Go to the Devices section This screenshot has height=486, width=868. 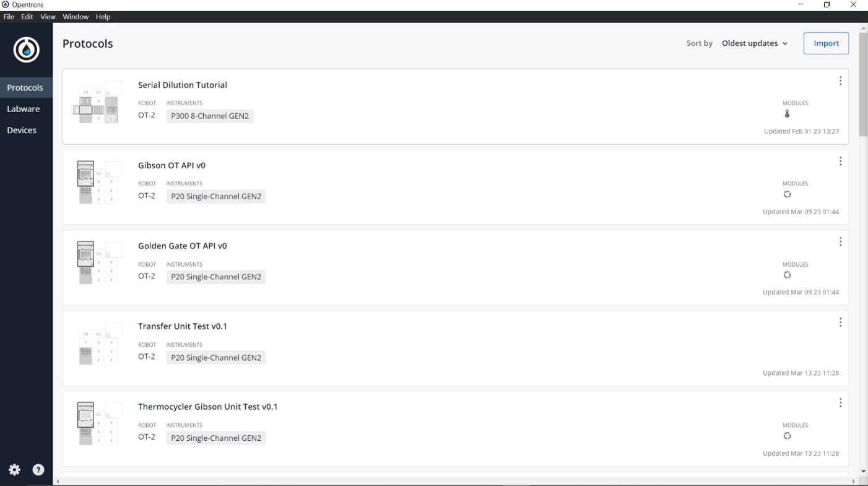click(22, 130)
